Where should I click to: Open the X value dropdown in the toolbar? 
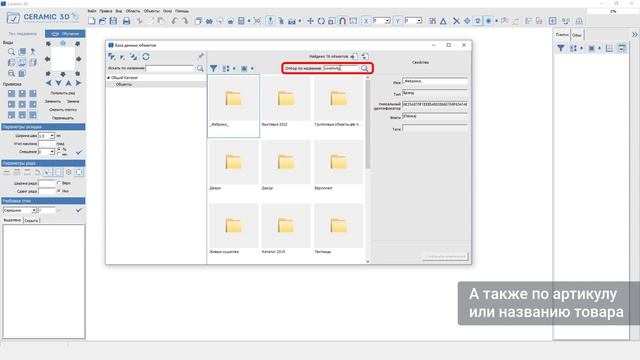point(387,20)
